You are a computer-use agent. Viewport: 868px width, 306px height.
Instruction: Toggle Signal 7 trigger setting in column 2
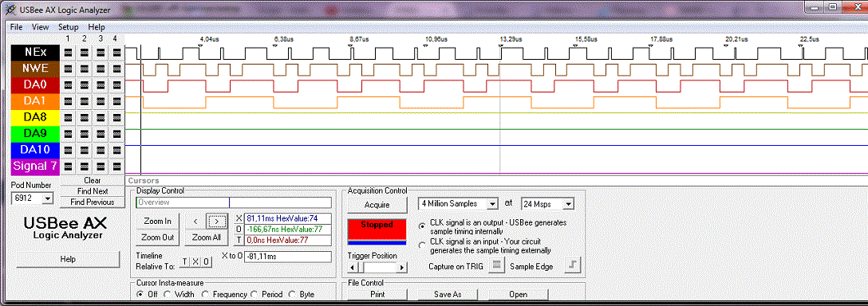coord(84,166)
